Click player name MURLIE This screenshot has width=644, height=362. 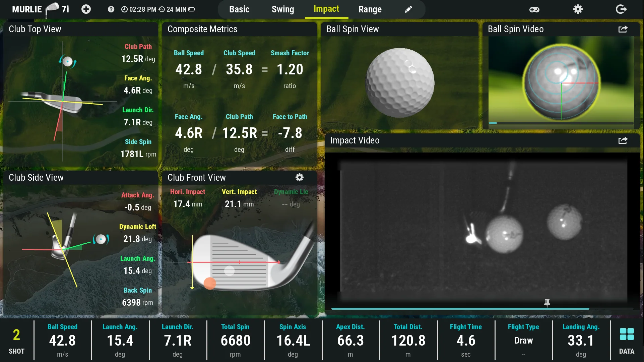click(x=27, y=9)
